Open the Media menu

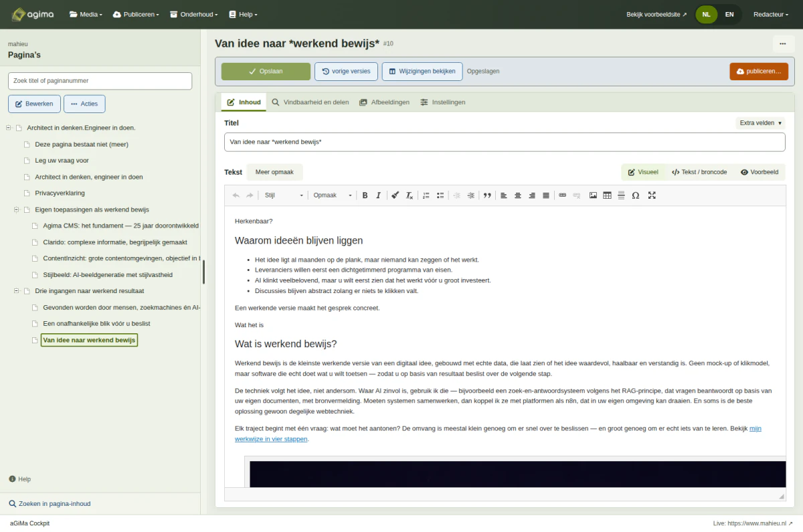(x=86, y=14)
